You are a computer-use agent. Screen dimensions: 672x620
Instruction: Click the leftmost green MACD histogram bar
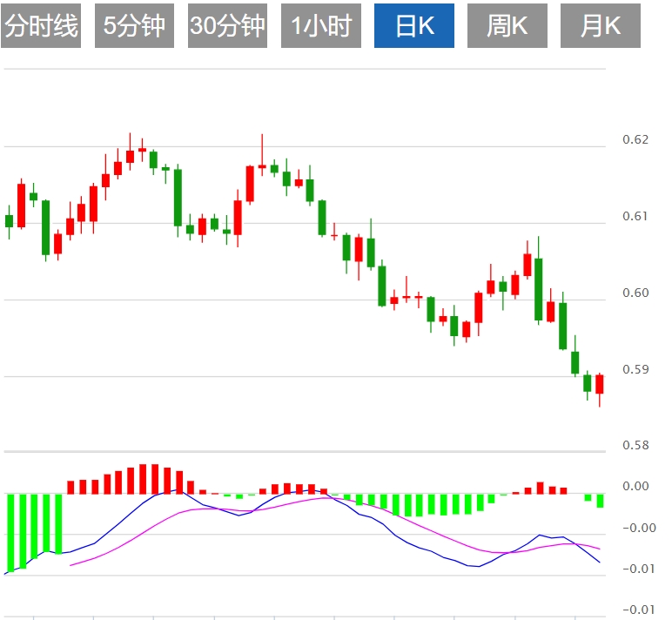(10, 531)
